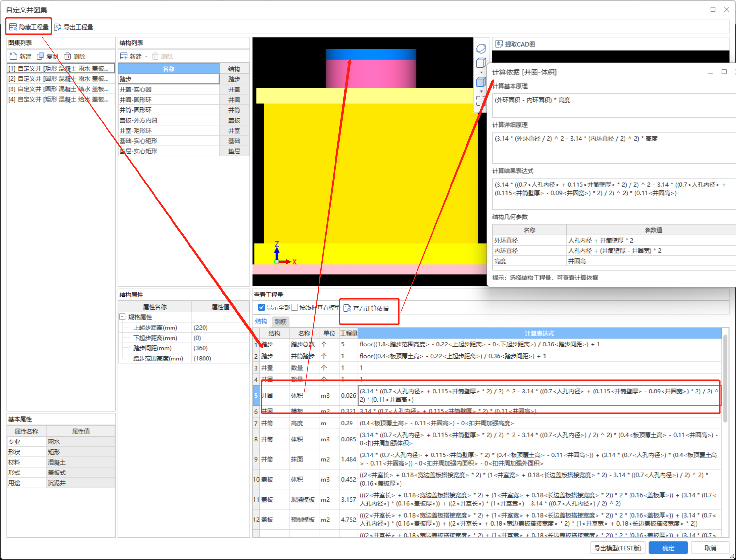The height and width of the screenshot is (560, 736).
Task: Open 查看计算依据 panel
Action: (367, 308)
